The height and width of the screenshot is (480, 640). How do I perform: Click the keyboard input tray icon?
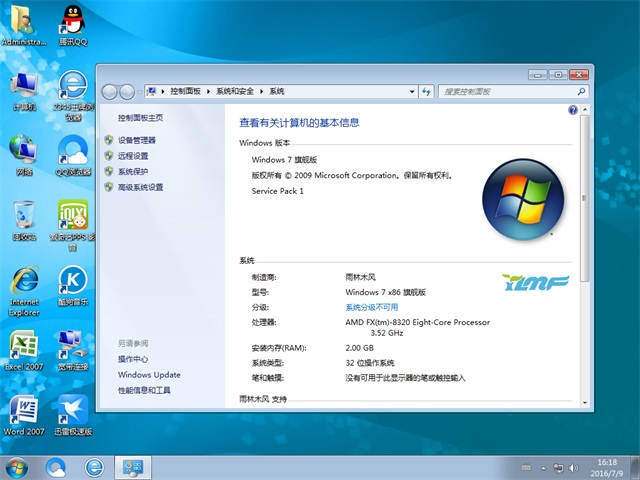[x=526, y=468]
